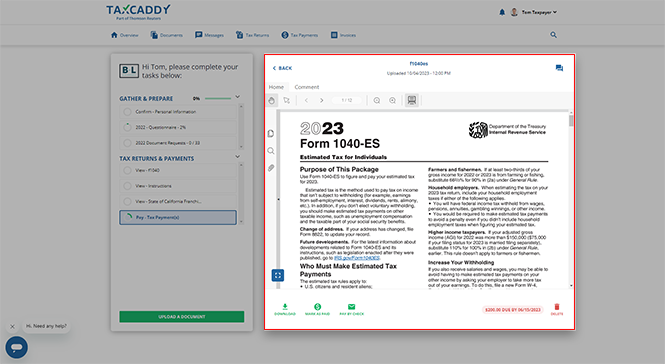Go to the previous PDF page

coord(306,101)
